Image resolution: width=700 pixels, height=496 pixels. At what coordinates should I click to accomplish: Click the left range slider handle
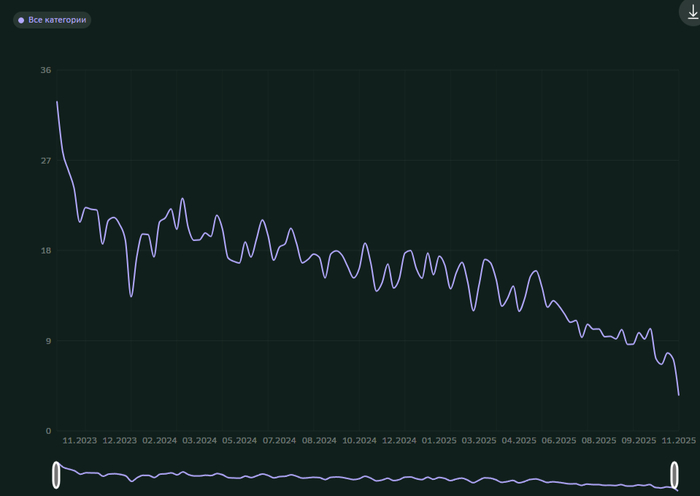coord(57,475)
